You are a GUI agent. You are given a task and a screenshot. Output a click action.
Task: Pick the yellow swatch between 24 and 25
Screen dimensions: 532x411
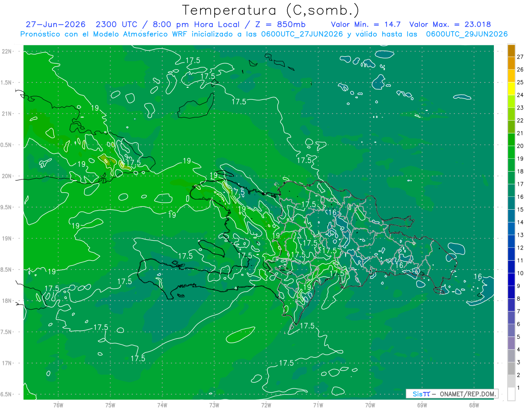(511, 88)
